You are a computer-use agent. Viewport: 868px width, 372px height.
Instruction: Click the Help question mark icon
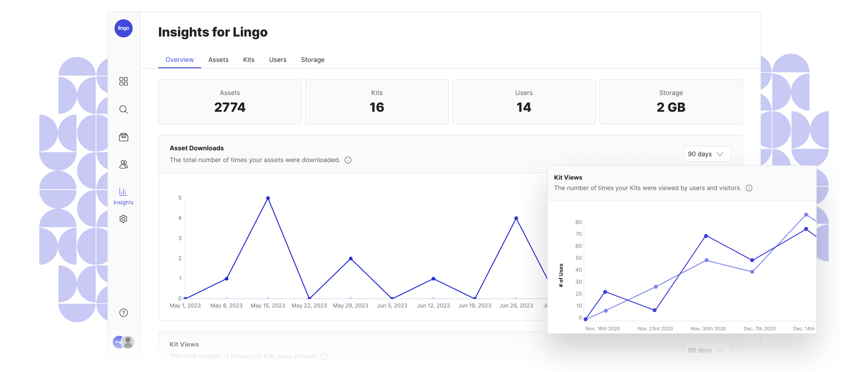click(x=123, y=312)
